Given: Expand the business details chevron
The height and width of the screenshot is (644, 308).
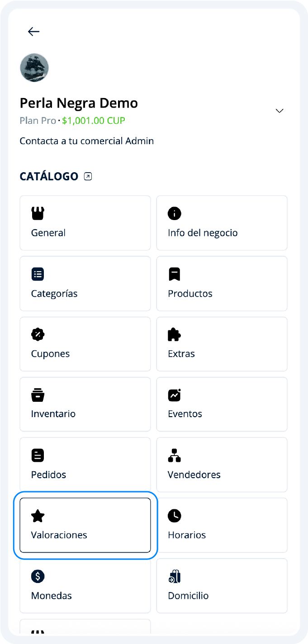Looking at the screenshot, I should [279, 111].
